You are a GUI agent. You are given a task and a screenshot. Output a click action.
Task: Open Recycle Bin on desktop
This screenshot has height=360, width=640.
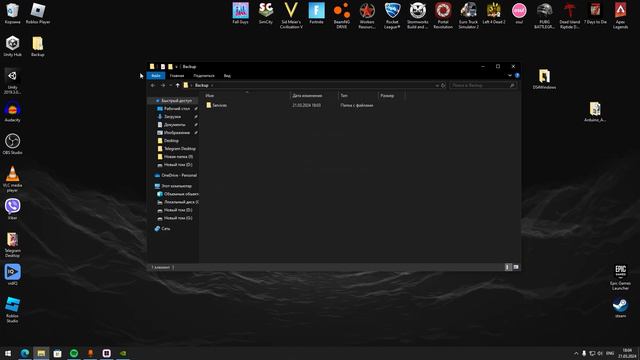click(x=12, y=13)
